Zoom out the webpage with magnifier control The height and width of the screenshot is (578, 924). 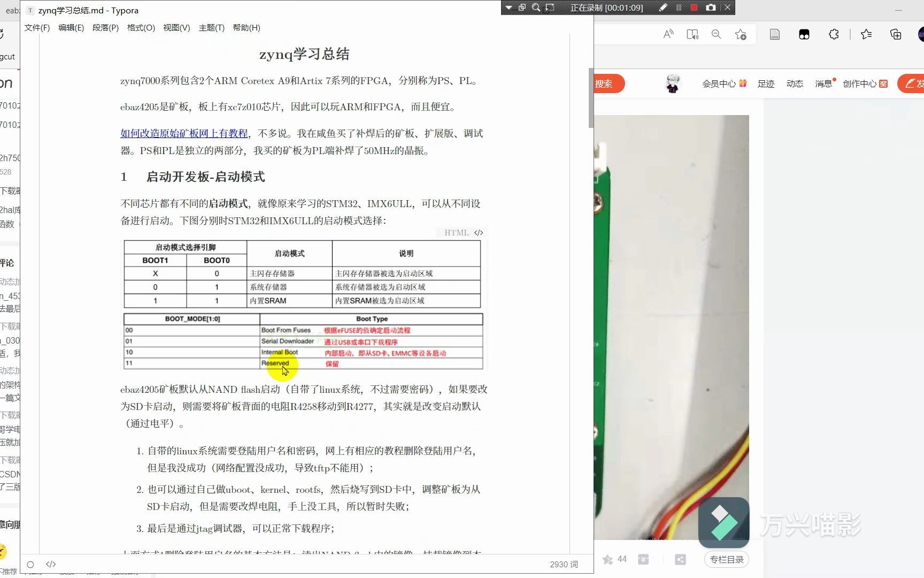point(716,34)
